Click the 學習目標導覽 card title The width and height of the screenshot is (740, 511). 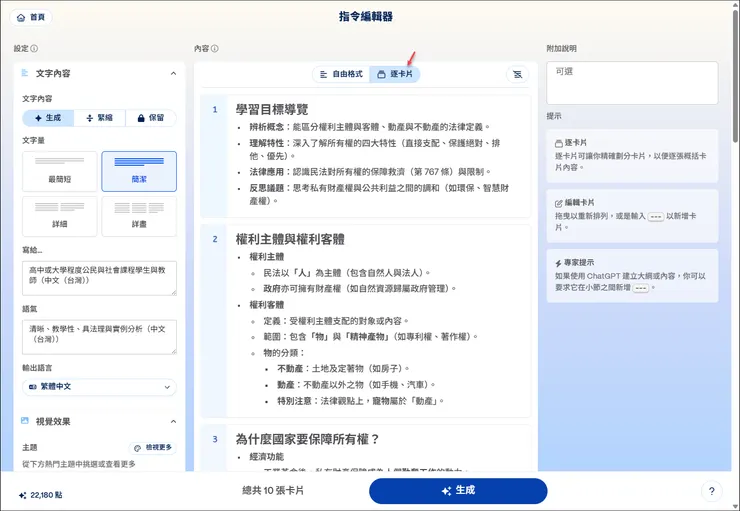click(272, 110)
